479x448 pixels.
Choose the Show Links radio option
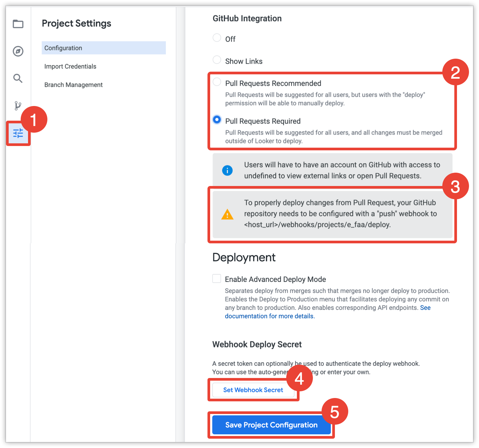coord(217,60)
